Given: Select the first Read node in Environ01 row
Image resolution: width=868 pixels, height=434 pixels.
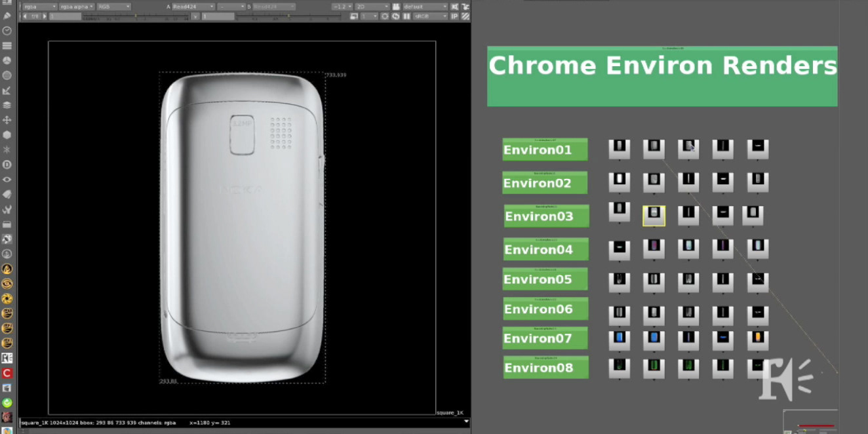Looking at the screenshot, I should (620, 149).
